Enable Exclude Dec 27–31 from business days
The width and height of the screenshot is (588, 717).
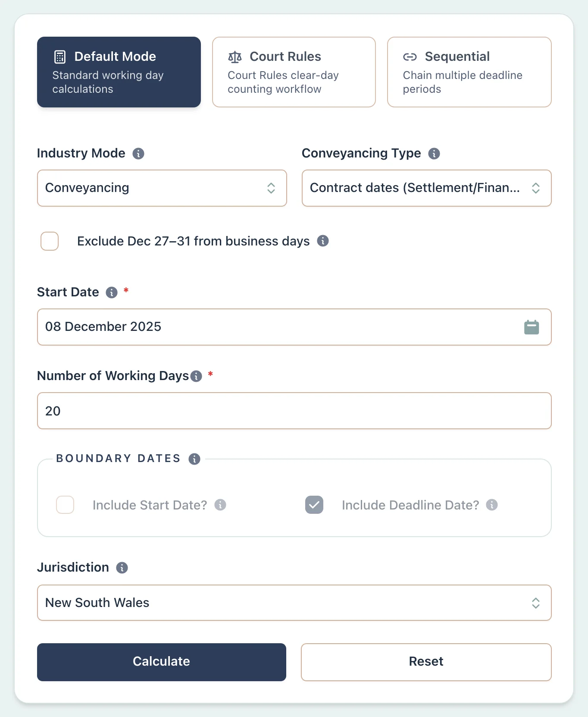pyautogui.click(x=49, y=241)
